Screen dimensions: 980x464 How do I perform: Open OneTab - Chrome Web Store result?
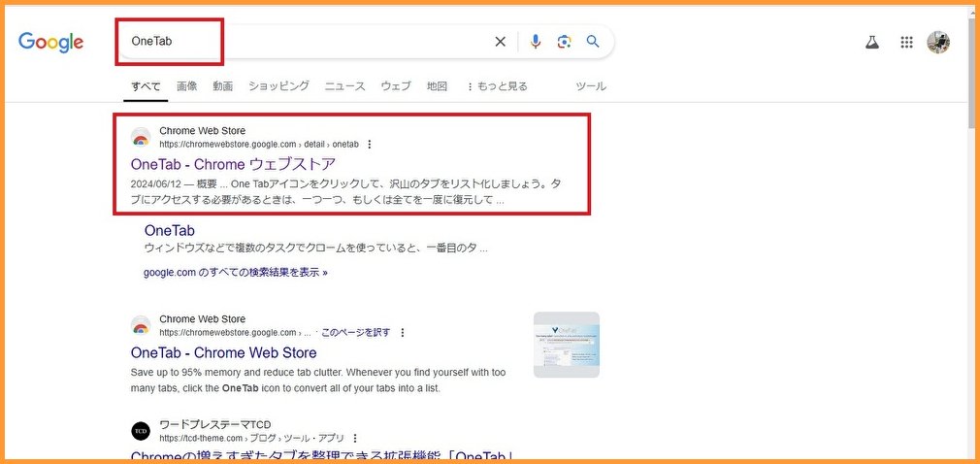point(224,352)
